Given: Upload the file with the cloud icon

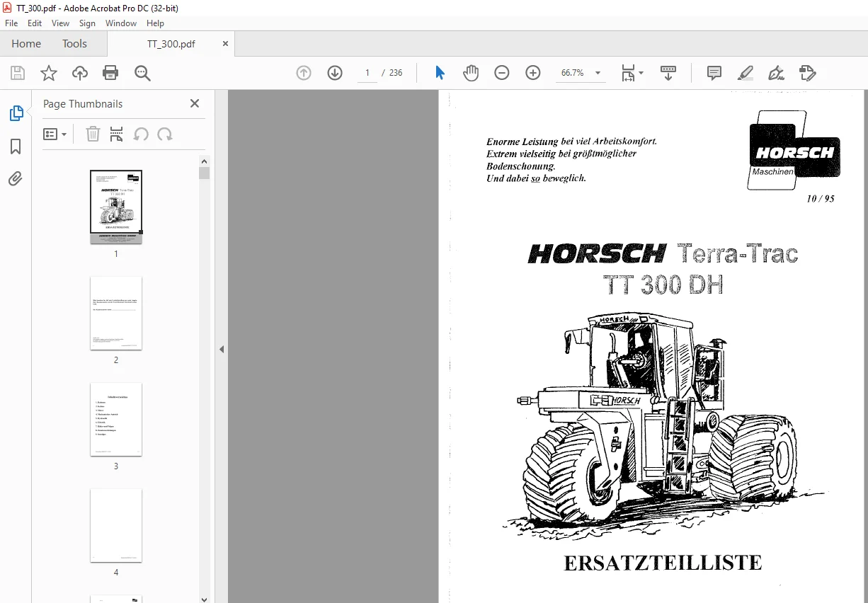Looking at the screenshot, I should click(80, 73).
